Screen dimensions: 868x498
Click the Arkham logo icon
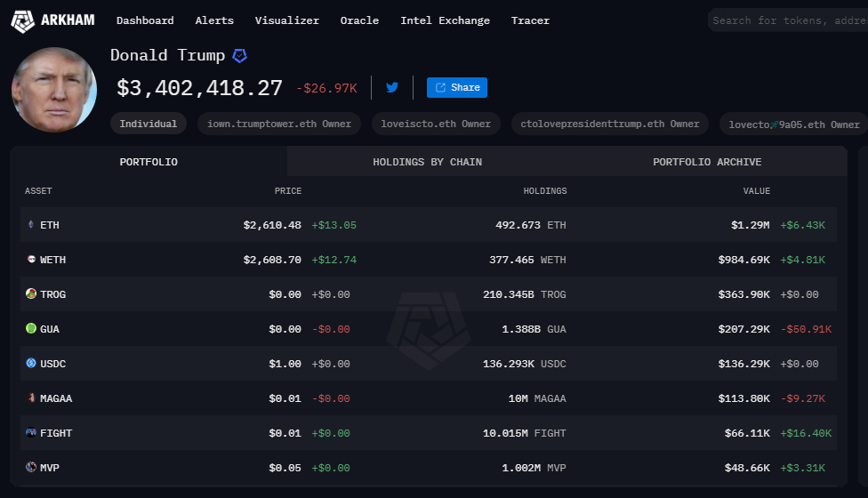click(x=23, y=20)
